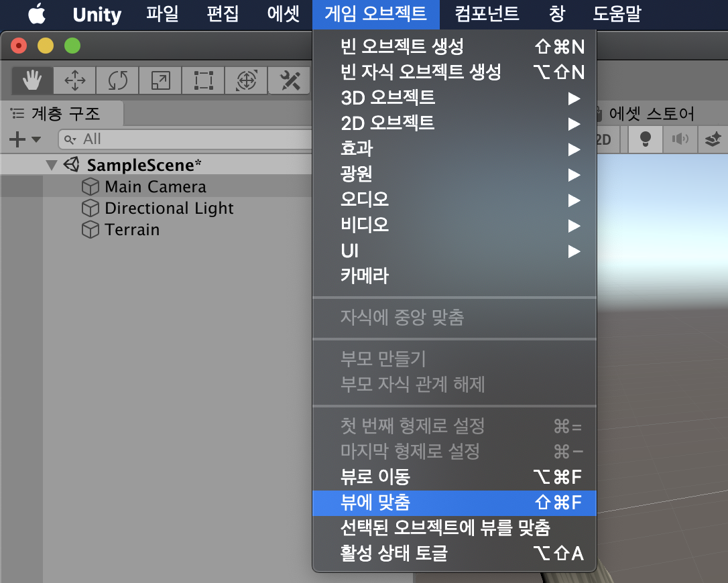Expand the 2D 오브젝트 submenu
This screenshot has height=583, width=728.
click(454, 123)
